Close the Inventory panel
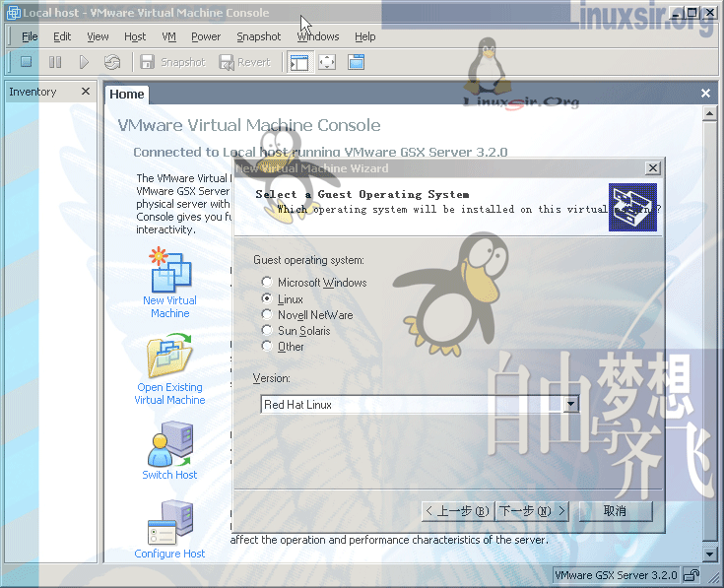Image resolution: width=724 pixels, height=588 pixels. click(86, 92)
